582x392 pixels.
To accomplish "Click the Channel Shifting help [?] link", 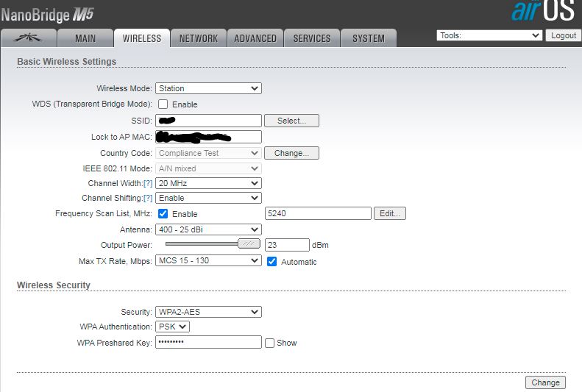I will [148, 199].
